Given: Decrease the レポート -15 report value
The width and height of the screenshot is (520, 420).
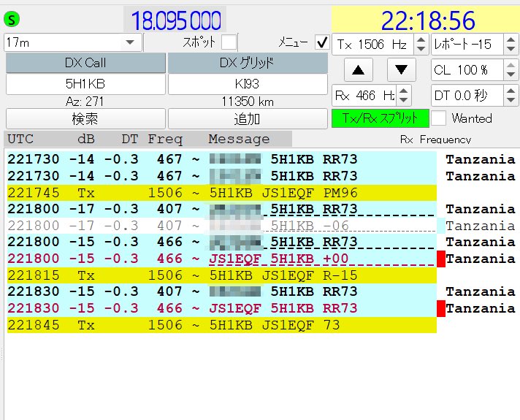Looking at the screenshot, I should point(511,49).
